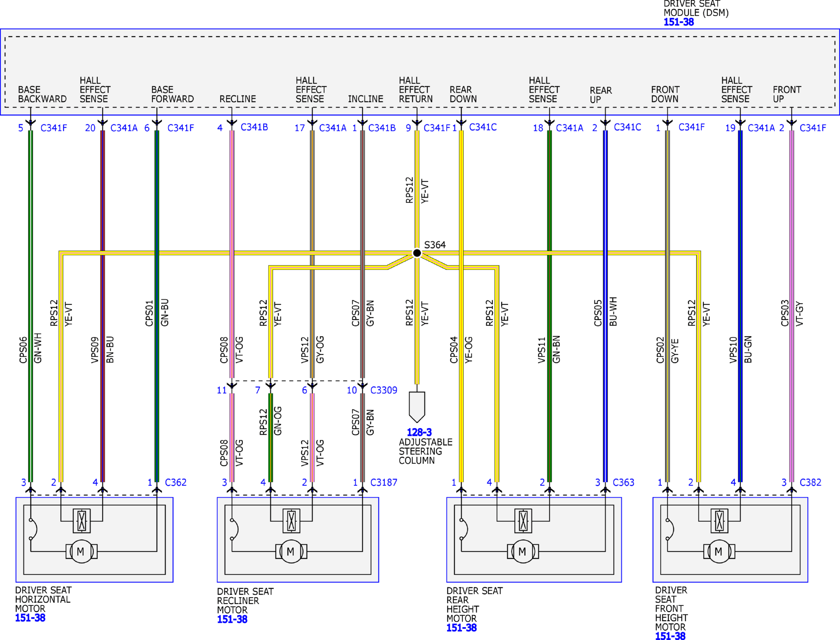
Task: Select the GN-WH wire color label
Action: (38, 348)
